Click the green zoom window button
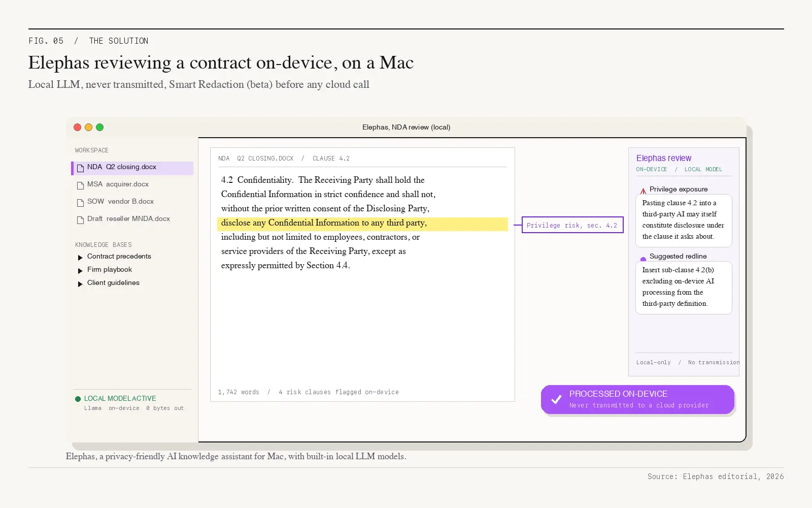This screenshot has height=508, width=812. [99, 128]
